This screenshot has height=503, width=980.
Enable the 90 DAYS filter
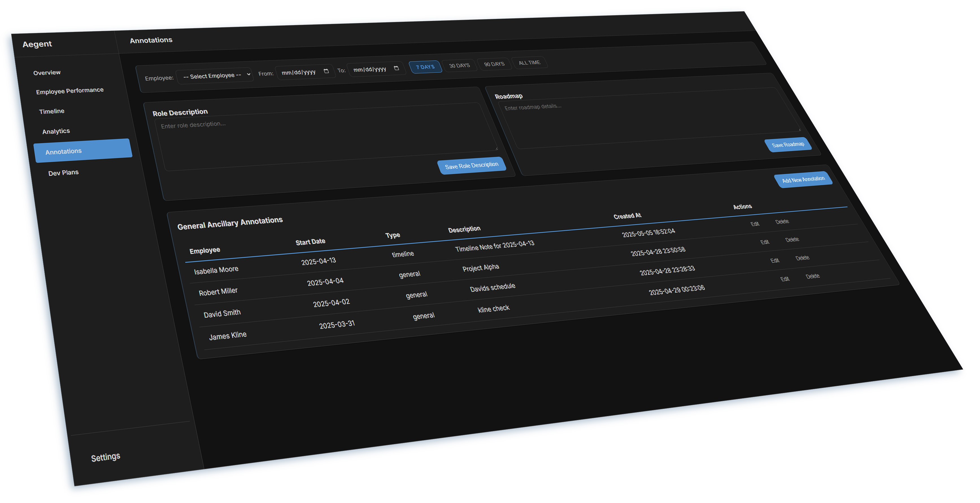click(x=495, y=64)
